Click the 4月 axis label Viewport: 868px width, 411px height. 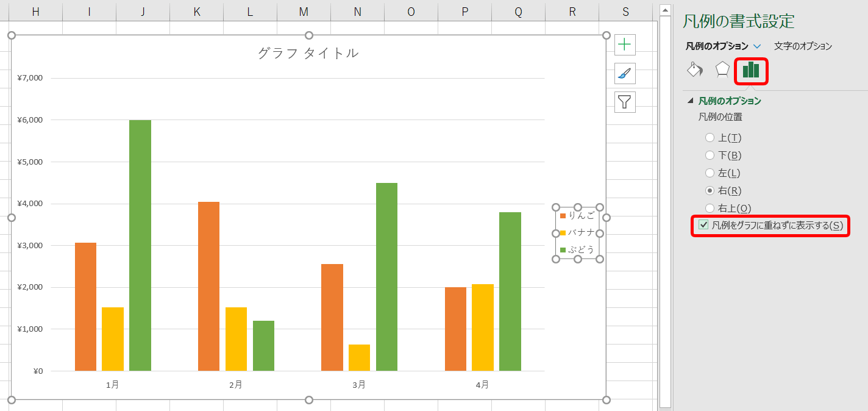point(482,385)
